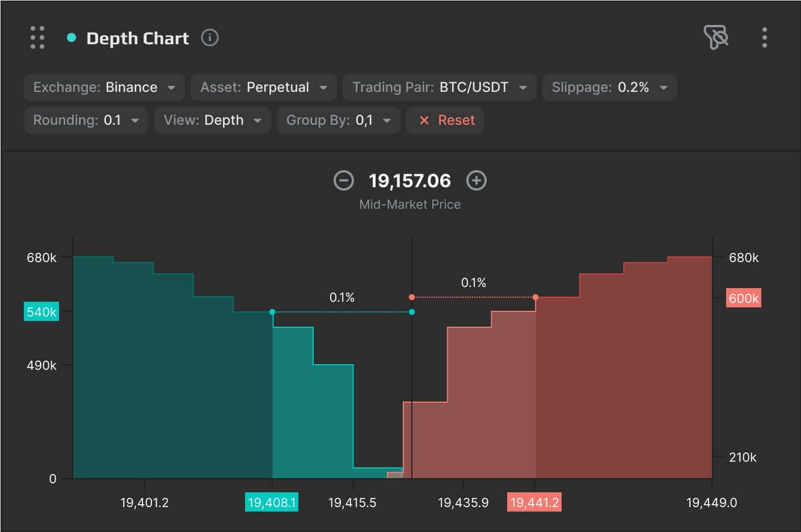Click the 19,157.06 mid-market price value

click(410, 181)
